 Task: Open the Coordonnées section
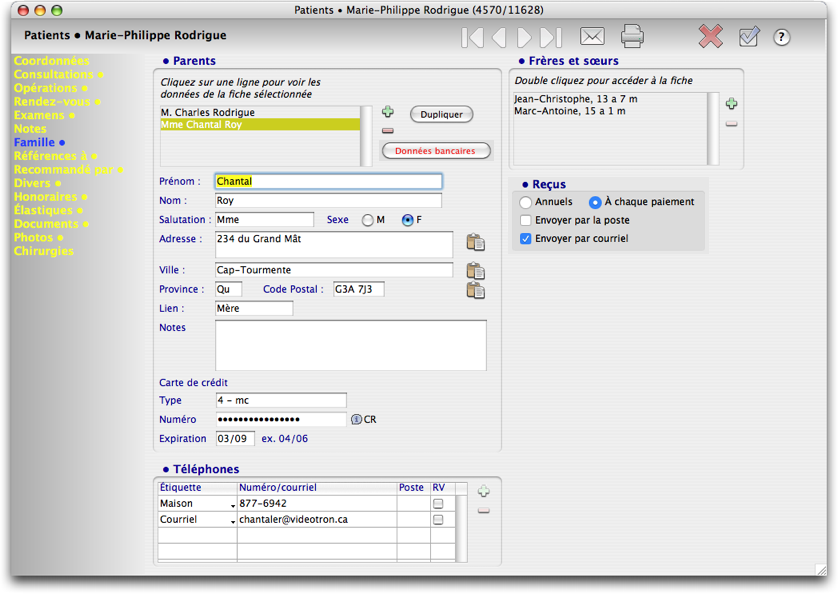click(x=52, y=61)
